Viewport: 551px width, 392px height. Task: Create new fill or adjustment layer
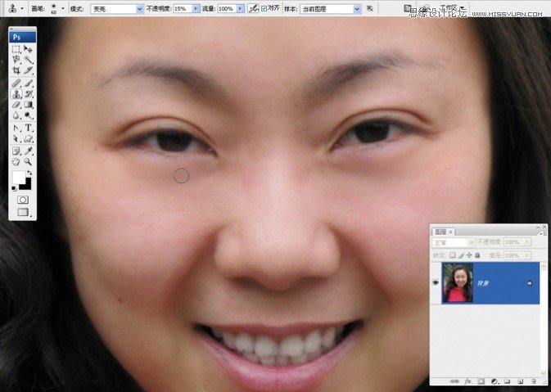[x=494, y=381]
